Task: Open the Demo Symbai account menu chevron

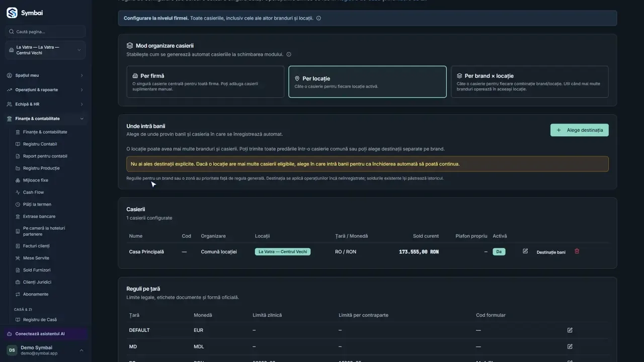Action: tap(82, 350)
